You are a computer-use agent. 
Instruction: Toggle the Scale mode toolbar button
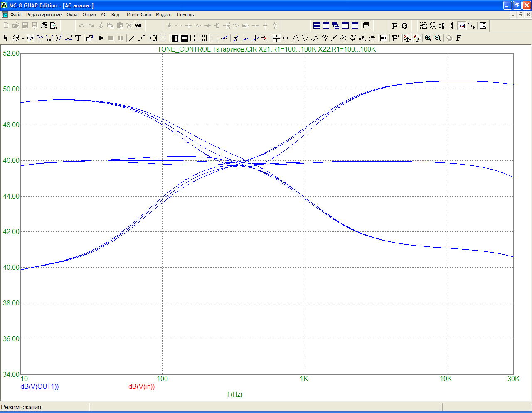pyautogui.click(x=30, y=38)
